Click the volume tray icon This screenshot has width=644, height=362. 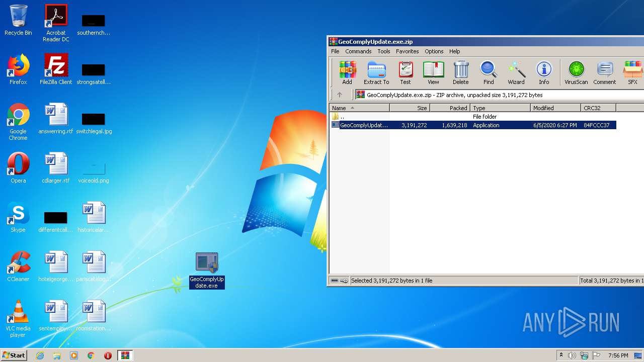[572, 355]
